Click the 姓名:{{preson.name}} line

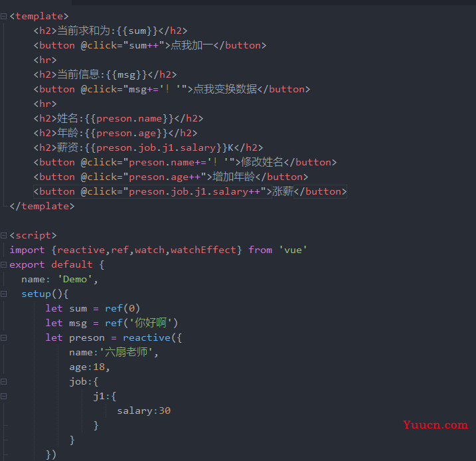point(118,118)
